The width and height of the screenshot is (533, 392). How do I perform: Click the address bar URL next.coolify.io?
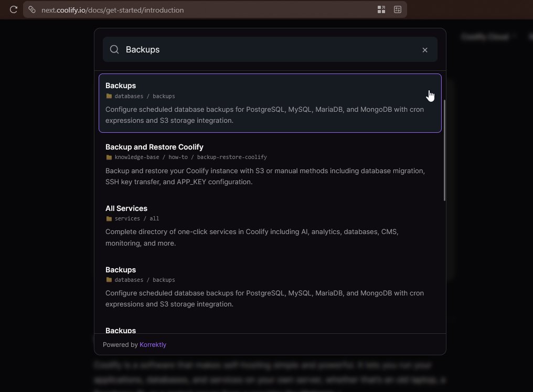pyautogui.click(x=112, y=10)
